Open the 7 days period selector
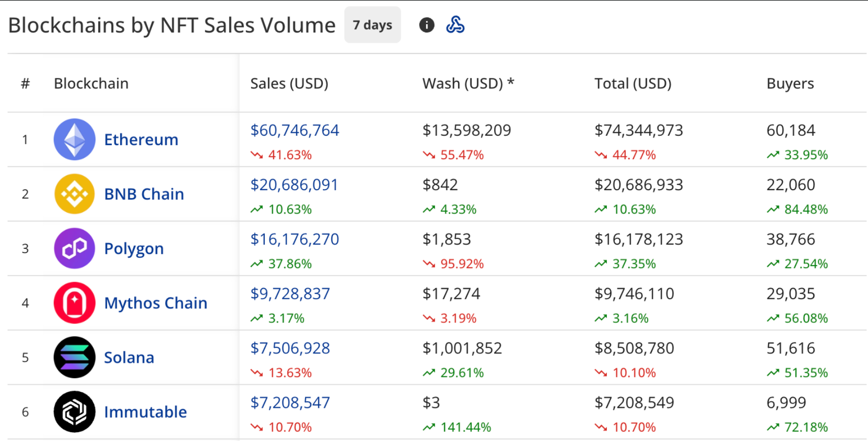 372,25
